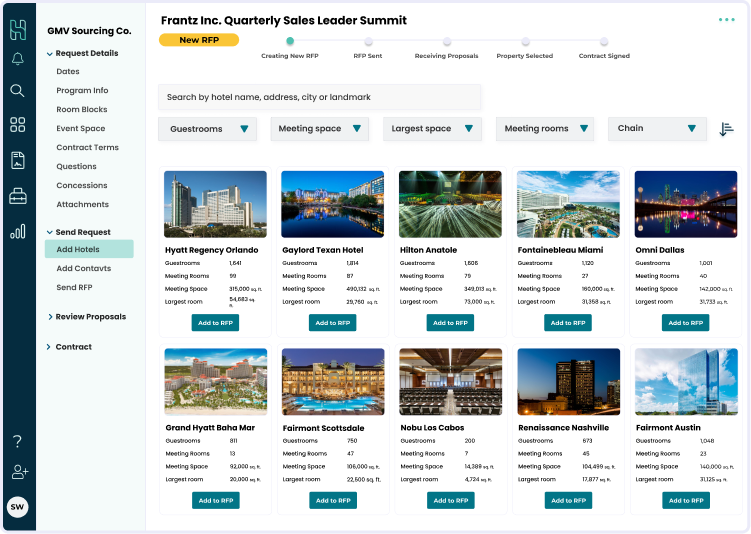Select the briefcase sidebar icon

18,196
